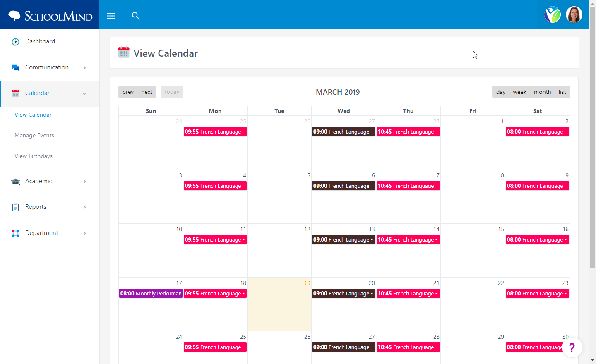Select the highlighted day number 19
Screen dimensions: 596x364
pyautogui.click(x=307, y=283)
